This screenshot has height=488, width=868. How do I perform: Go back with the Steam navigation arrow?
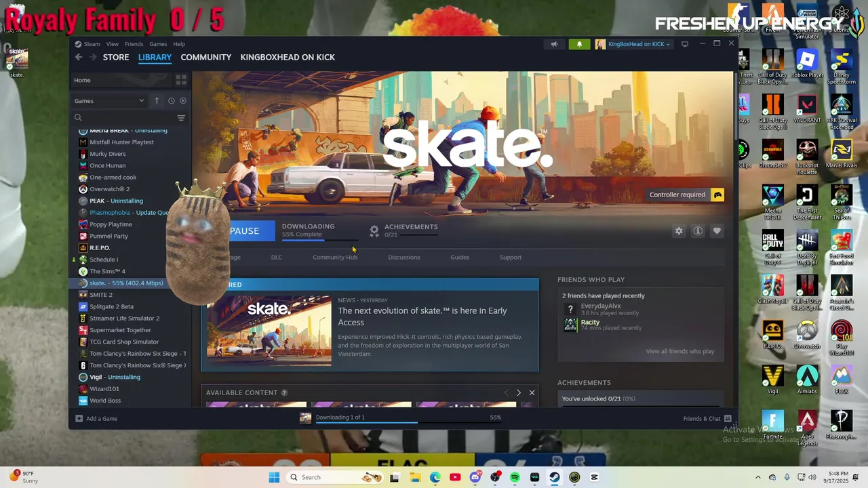tap(79, 57)
